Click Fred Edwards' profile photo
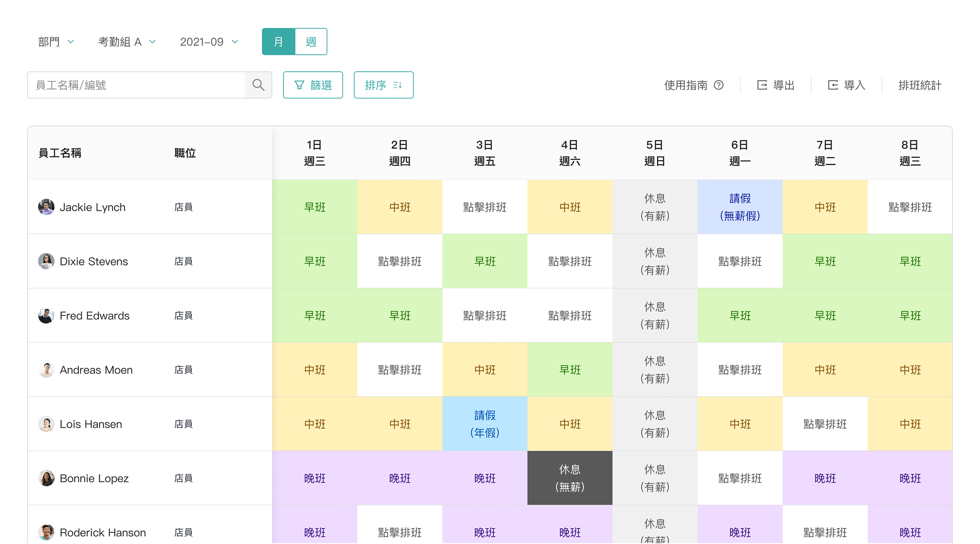Image resolution: width=980 pixels, height=544 pixels. coord(46,315)
